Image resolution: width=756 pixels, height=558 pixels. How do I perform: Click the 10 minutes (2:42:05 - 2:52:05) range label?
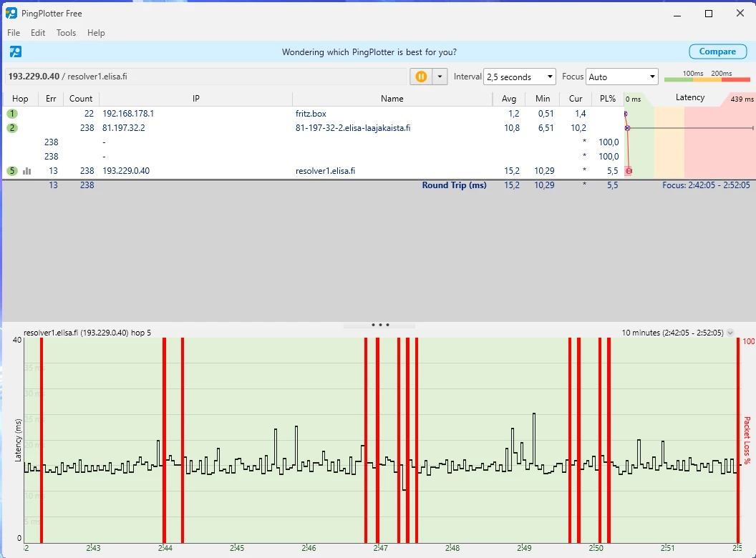click(x=672, y=333)
